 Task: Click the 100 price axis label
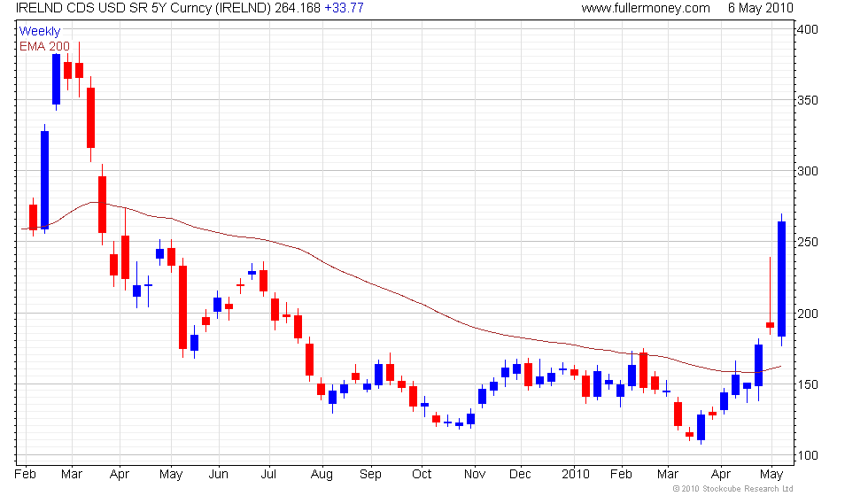pos(808,455)
